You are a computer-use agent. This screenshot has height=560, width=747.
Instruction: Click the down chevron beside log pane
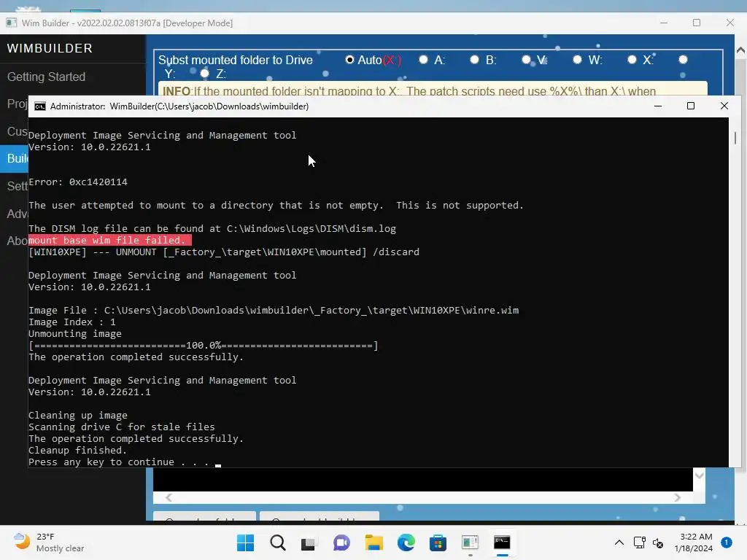coord(699,475)
